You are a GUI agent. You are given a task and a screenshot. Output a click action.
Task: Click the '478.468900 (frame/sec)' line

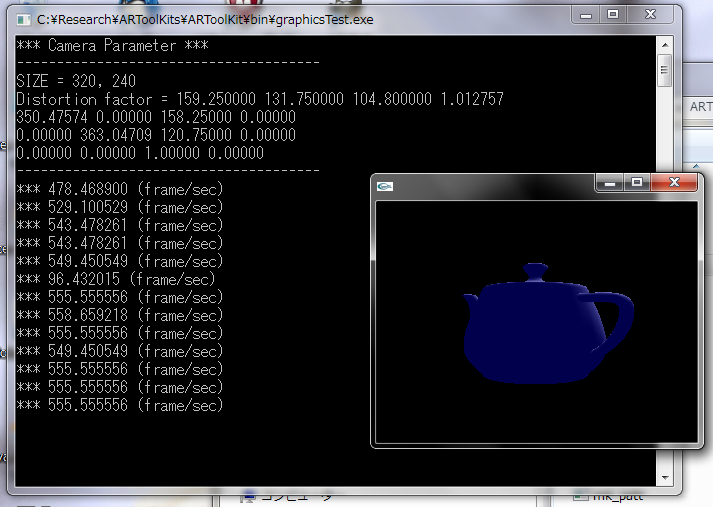click(120, 189)
